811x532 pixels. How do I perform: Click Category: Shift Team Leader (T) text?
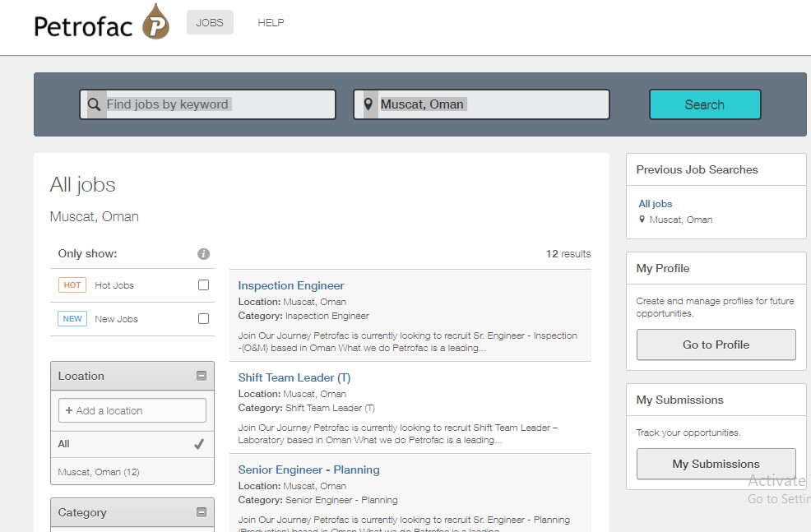[306, 407]
